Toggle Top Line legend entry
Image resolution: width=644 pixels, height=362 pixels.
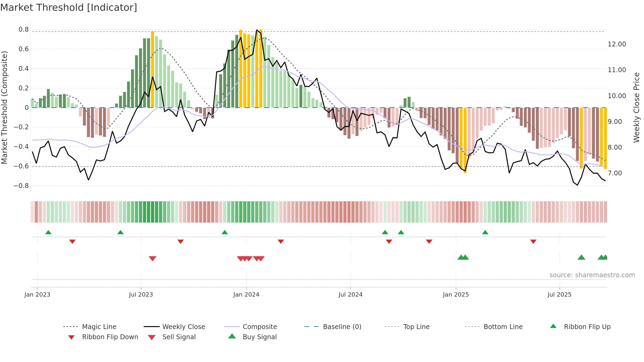coord(407,327)
